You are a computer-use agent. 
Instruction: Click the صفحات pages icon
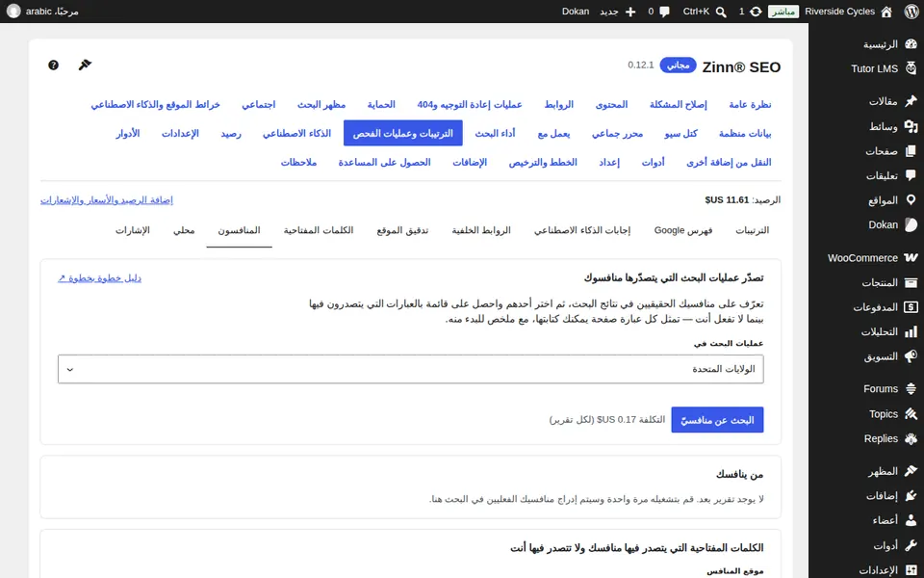[x=911, y=151]
